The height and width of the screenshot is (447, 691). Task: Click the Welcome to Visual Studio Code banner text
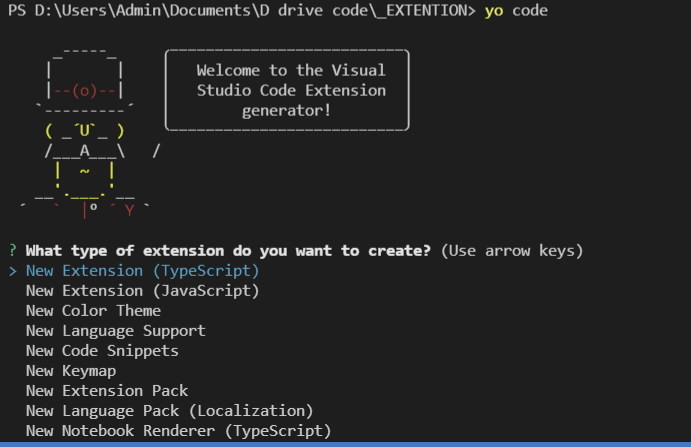291,90
